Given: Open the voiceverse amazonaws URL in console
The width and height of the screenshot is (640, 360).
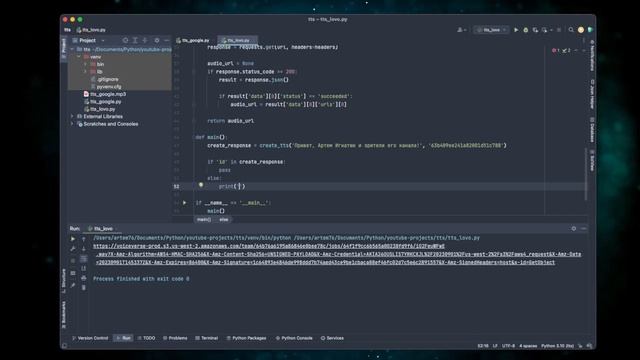Looking at the screenshot, I should [x=337, y=254].
